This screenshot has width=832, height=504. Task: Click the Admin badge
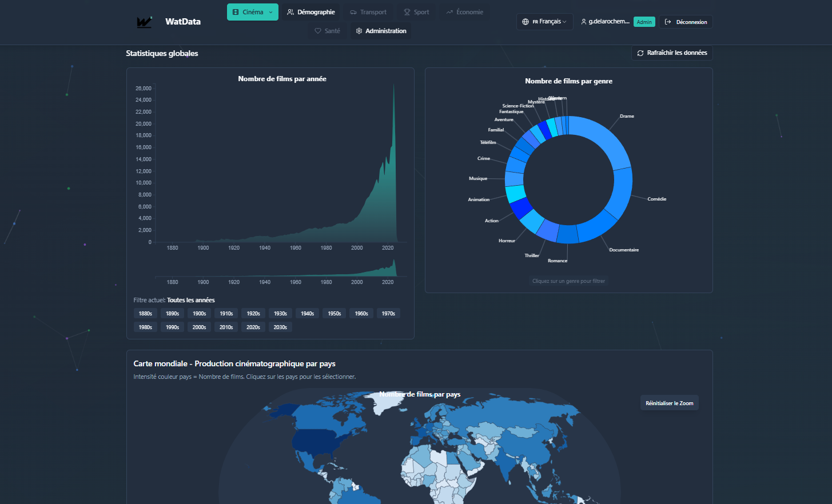coord(644,22)
